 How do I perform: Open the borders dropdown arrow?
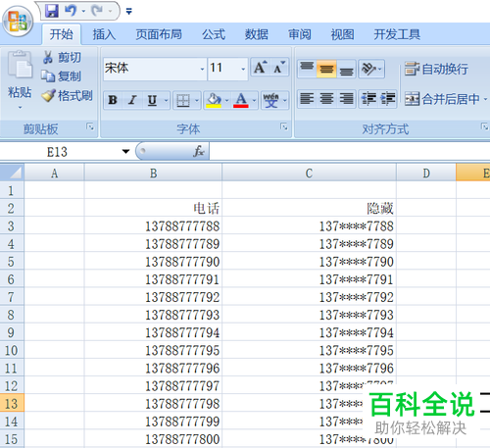tap(197, 100)
